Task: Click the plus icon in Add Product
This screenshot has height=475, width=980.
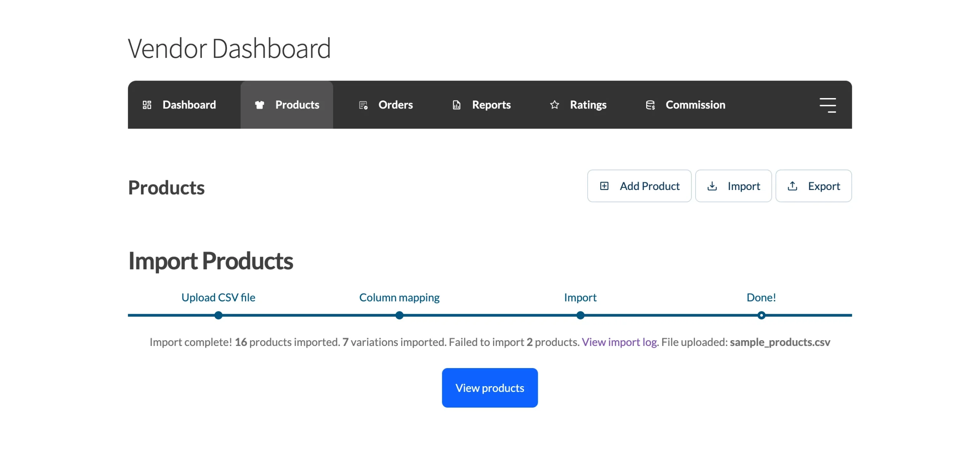Action: 604,186
